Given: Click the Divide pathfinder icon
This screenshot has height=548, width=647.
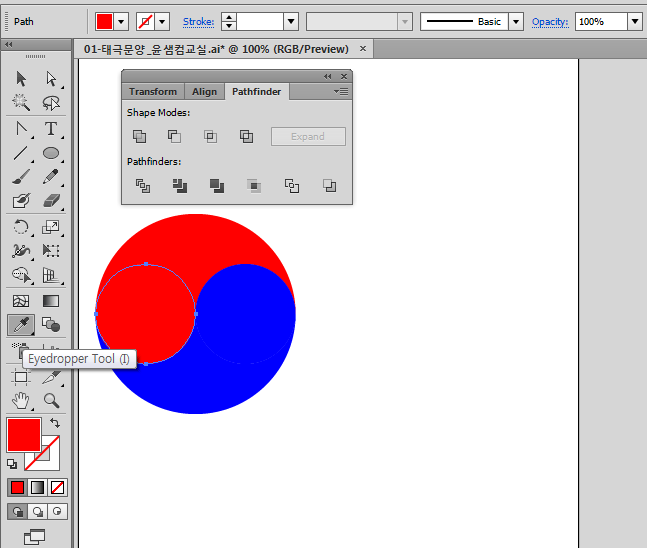Looking at the screenshot, I should (x=143, y=186).
